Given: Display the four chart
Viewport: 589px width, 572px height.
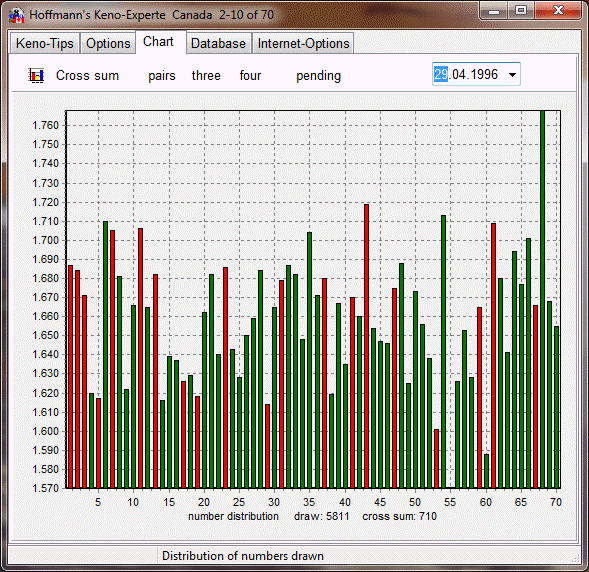Looking at the screenshot, I should (250, 75).
